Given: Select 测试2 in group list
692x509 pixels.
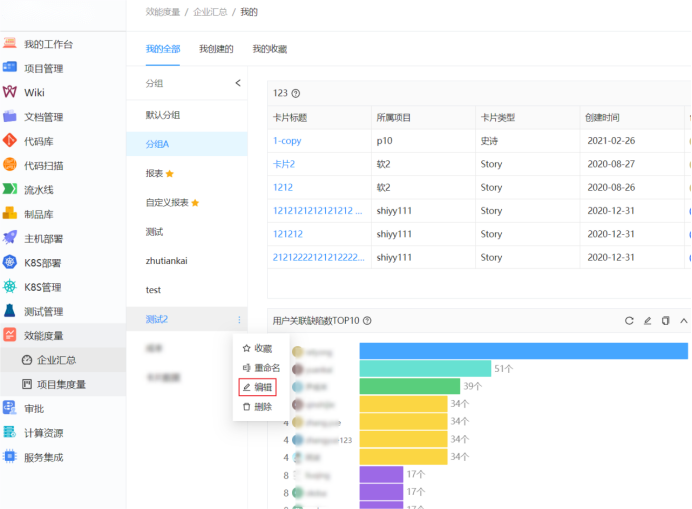Looking at the screenshot, I should pyautogui.click(x=187, y=319).
